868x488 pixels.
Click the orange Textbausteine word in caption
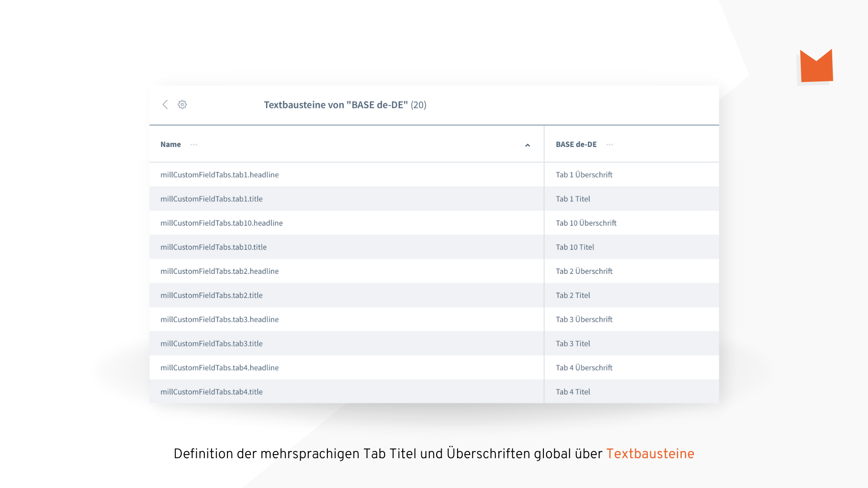click(x=650, y=454)
